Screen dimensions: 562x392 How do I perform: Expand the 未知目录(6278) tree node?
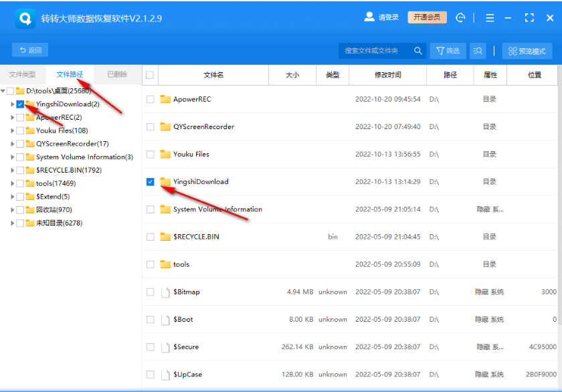coord(12,223)
